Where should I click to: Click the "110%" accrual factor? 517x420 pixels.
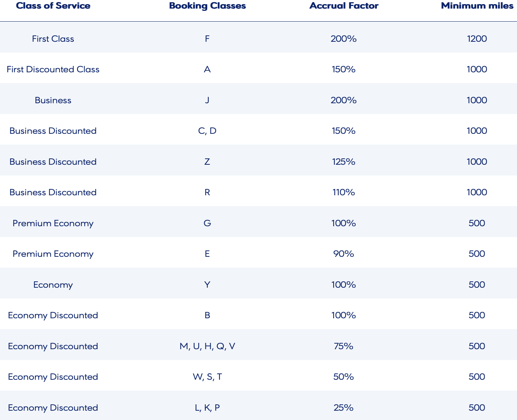[x=344, y=192]
